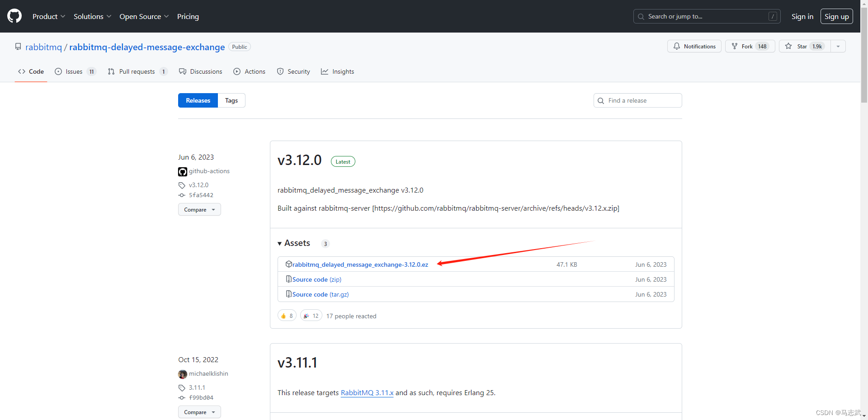Open Compare dropdown for v3.12.0
This screenshot has height=420, width=868.
[x=199, y=209]
